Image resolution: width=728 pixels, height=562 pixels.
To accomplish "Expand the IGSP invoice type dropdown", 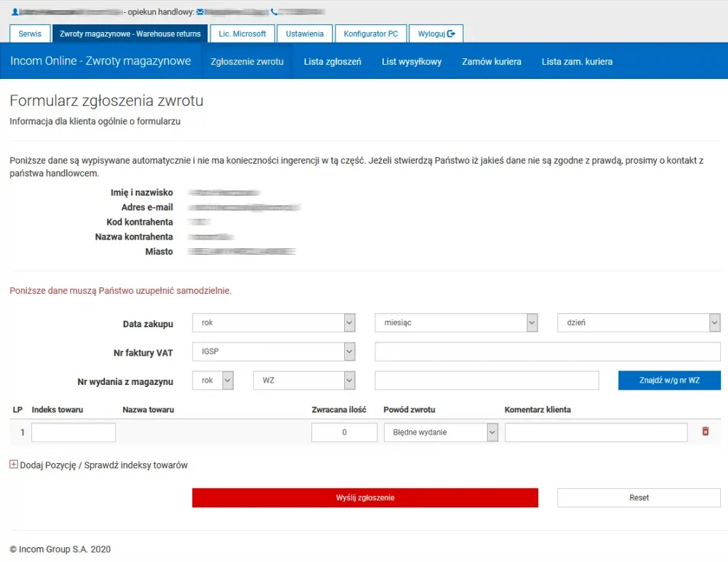I will [274, 351].
